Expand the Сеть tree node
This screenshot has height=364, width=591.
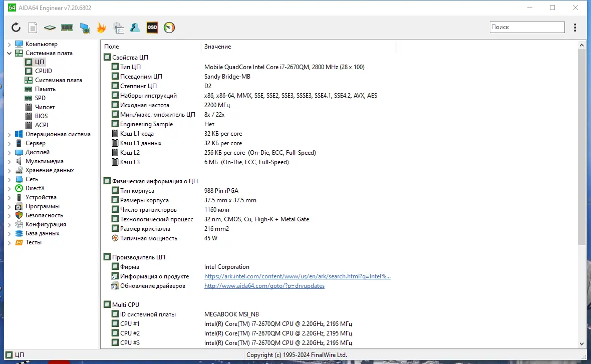(10, 179)
